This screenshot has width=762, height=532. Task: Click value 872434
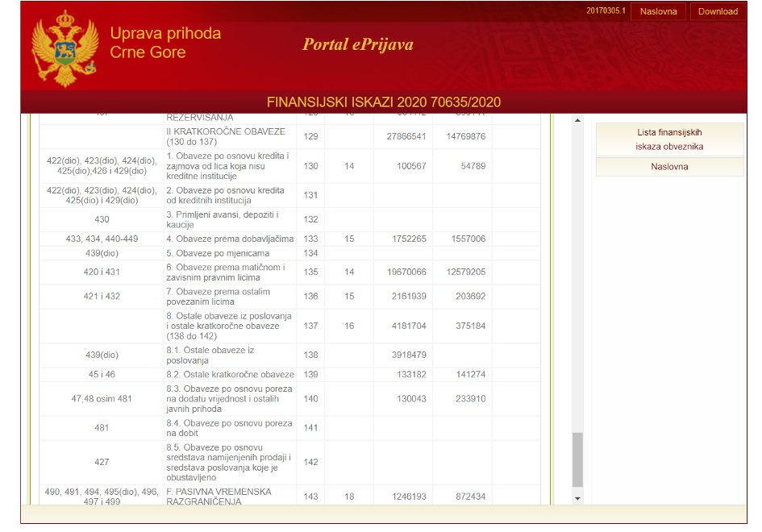click(x=470, y=497)
